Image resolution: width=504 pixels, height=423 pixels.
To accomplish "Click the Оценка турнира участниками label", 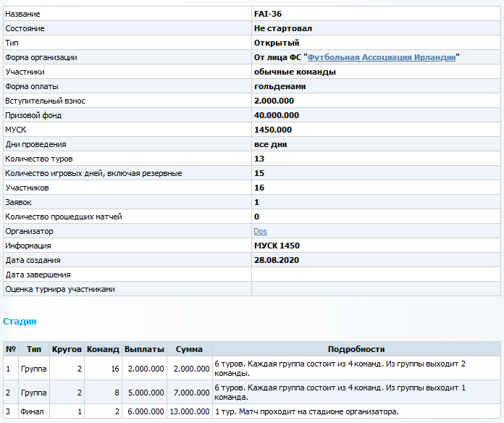I will (x=60, y=289).
